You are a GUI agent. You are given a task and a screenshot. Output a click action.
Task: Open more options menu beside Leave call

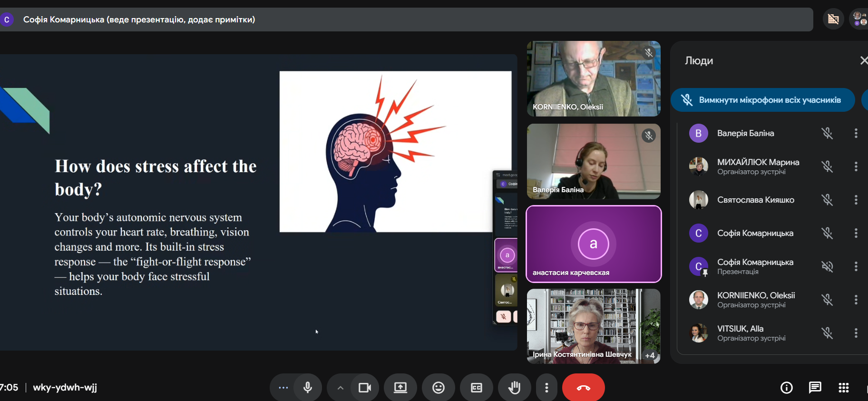(x=546, y=388)
